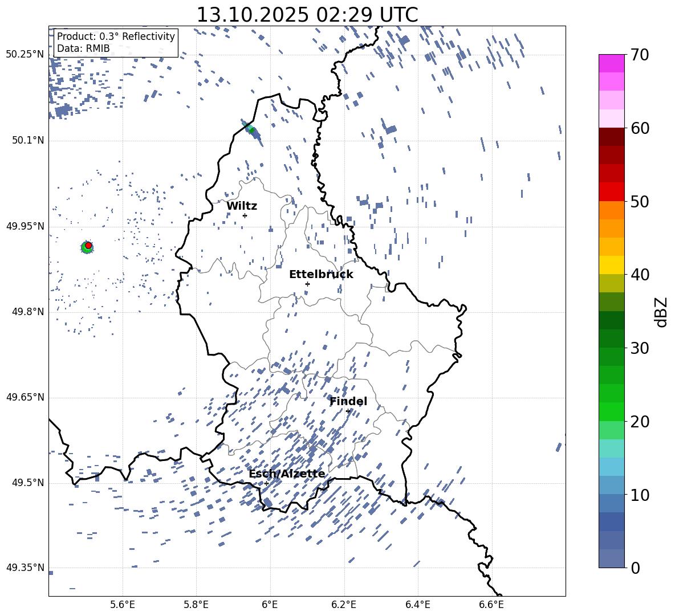The height and width of the screenshot is (616, 675).
Task: Click the colorbar tick value 30
Action: click(x=640, y=348)
